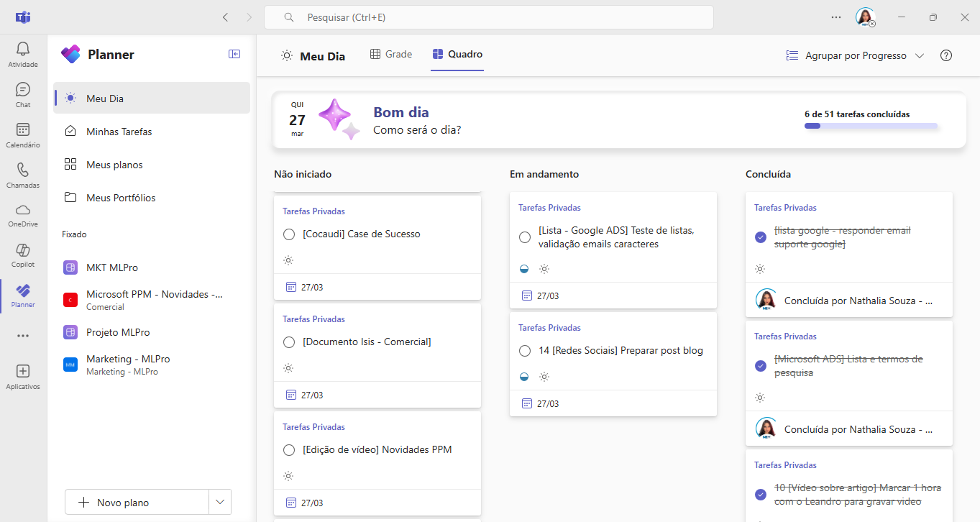Viewport: 980px width, 522px height.
Task: Click date 27/03 on Lista Google ADS card
Action: 548,296
